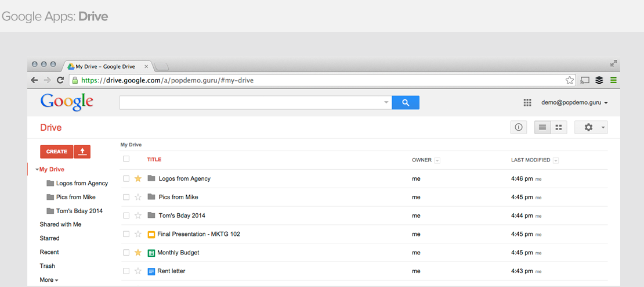Viewport: 644px width, 287px height.
Task: Open Recent in sidebar
Action: pyautogui.click(x=49, y=252)
